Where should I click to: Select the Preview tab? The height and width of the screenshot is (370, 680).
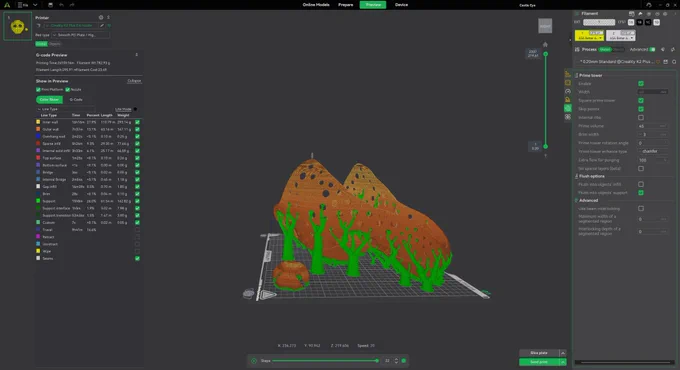point(373,5)
